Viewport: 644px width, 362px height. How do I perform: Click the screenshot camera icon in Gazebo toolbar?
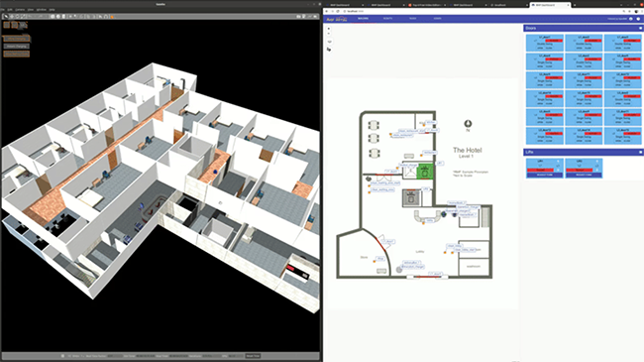pos(298,17)
